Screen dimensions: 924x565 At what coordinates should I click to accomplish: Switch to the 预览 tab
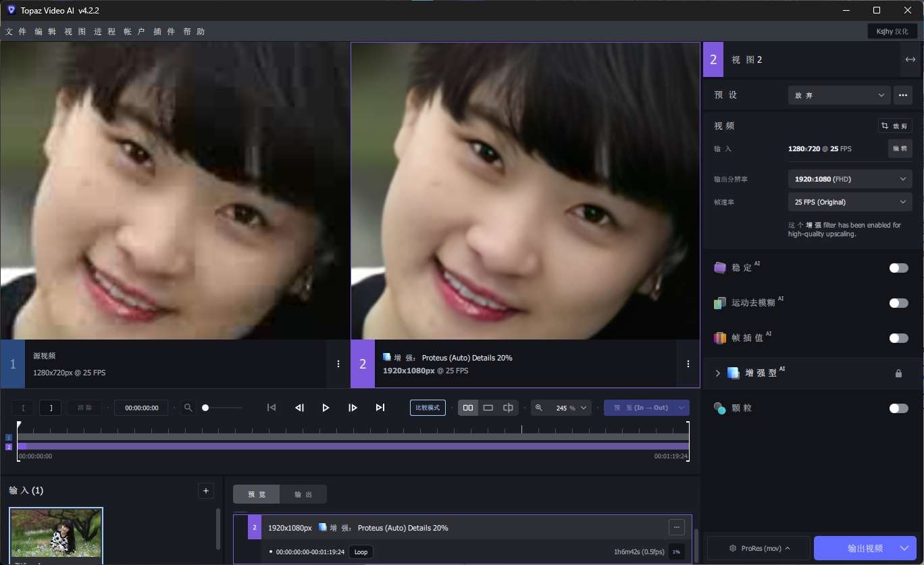point(257,494)
